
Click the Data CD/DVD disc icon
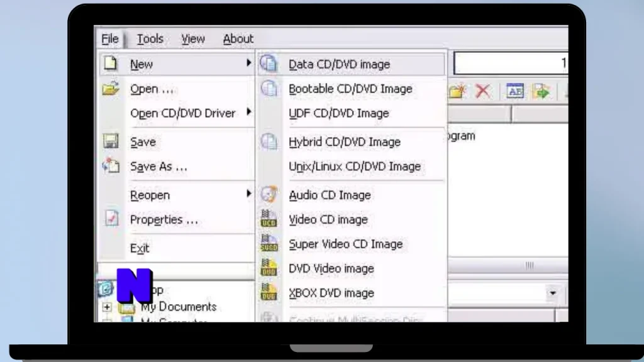[269, 63]
